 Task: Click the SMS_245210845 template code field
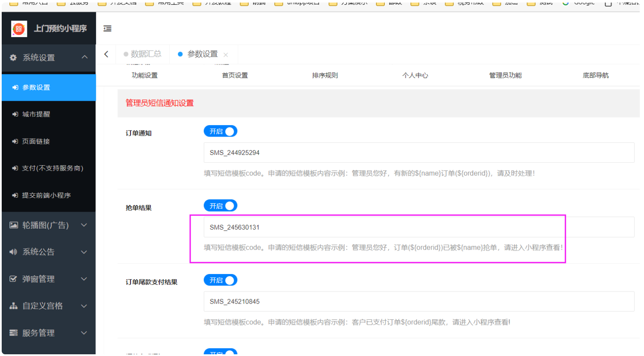[x=419, y=302]
